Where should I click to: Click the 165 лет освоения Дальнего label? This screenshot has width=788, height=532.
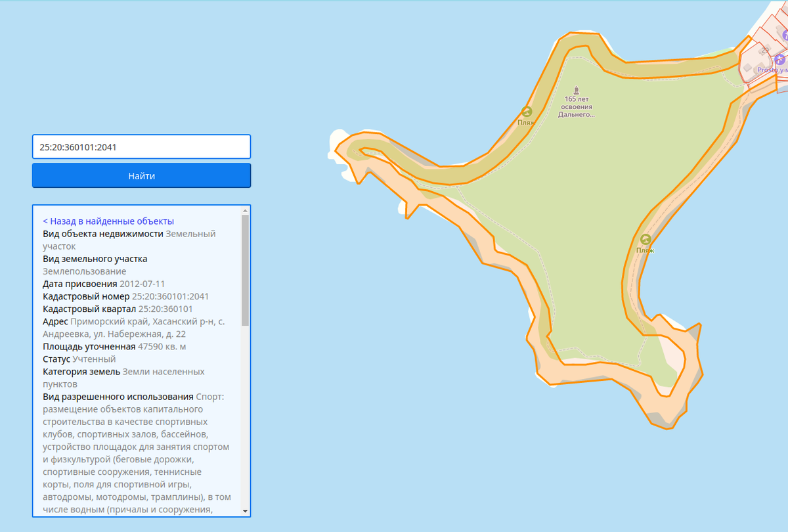click(575, 106)
